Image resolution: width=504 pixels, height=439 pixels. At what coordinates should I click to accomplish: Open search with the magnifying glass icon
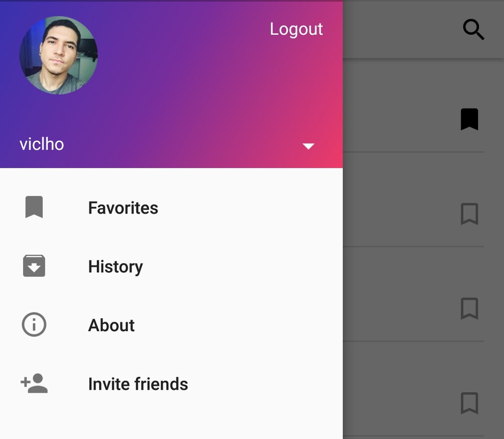pos(473,30)
